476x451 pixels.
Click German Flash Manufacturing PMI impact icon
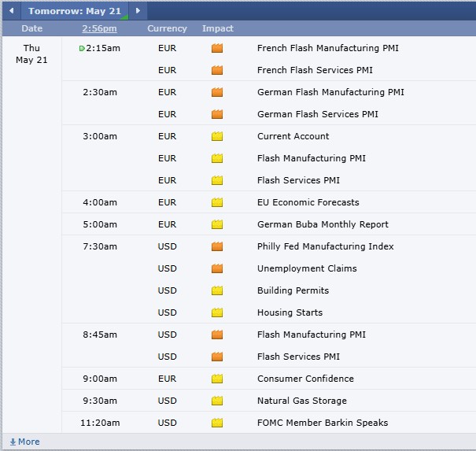pyautogui.click(x=217, y=92)
